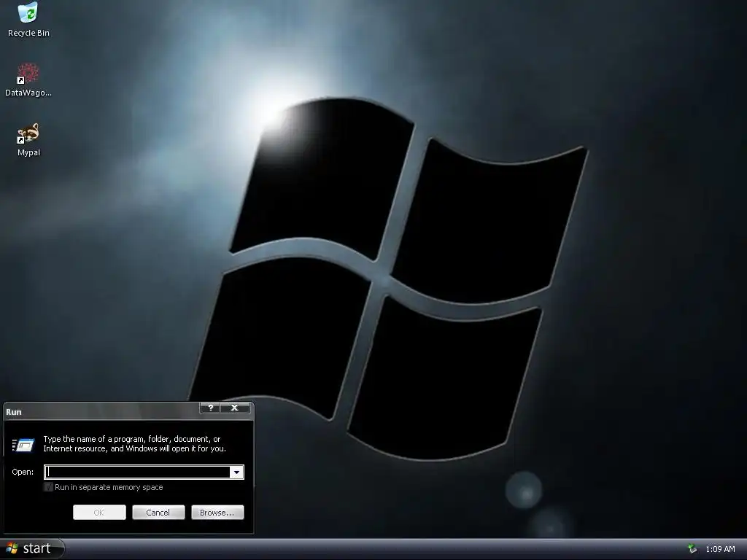This screenshot has width=747, height=560.
Task: Toggle Run in separate memory space checkbox
Action: point(48,486)
